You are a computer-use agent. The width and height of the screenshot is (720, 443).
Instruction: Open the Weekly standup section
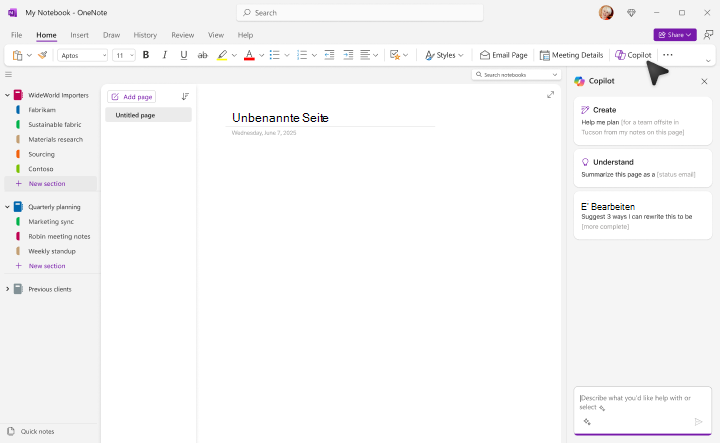(x=51, y=251)
